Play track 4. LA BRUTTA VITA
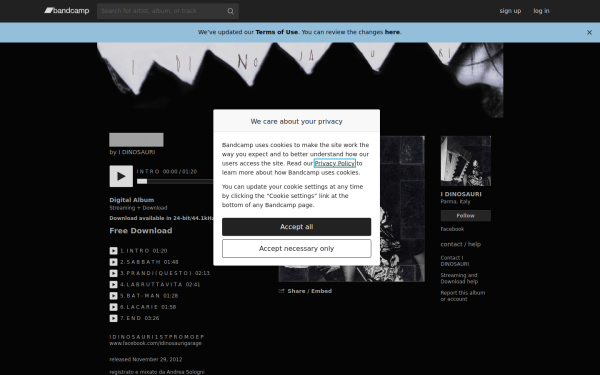600x375 pixels. (x=113, y=284)
